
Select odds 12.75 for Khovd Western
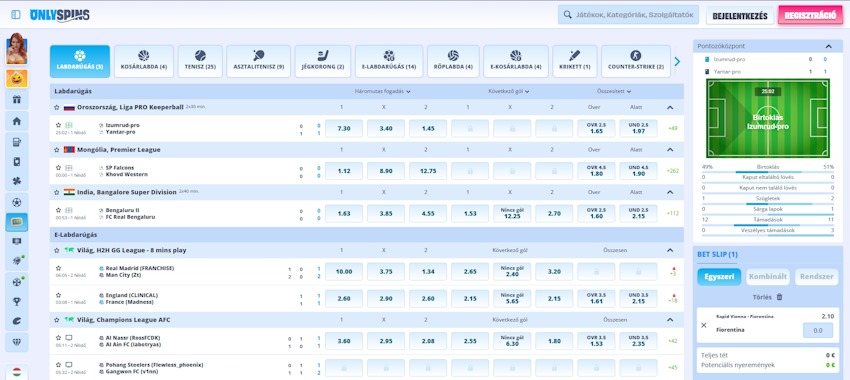(428, 171)
